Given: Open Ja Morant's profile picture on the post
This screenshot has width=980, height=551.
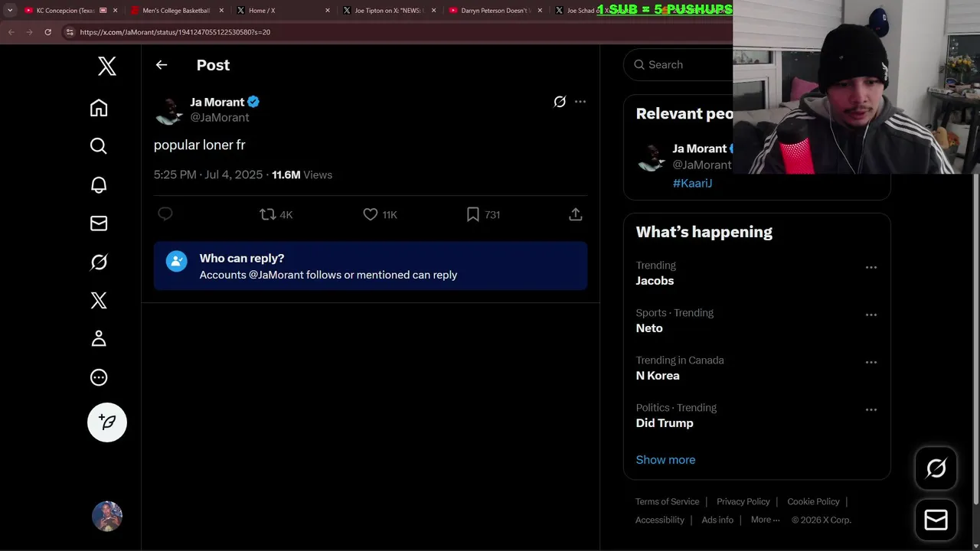Looking at the screenshot, I should pyautogui.click(x=168, y=110).
